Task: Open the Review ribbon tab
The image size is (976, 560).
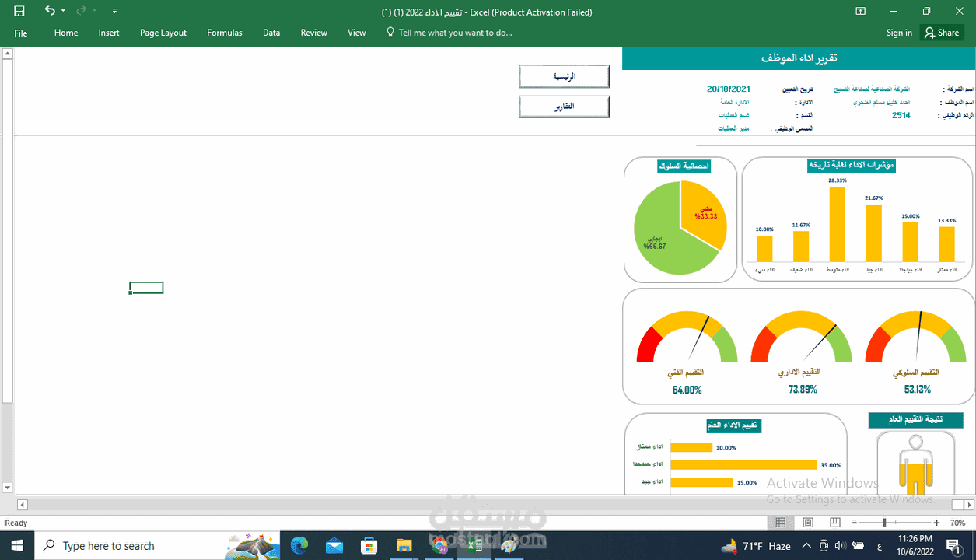Action: point(314,33)
